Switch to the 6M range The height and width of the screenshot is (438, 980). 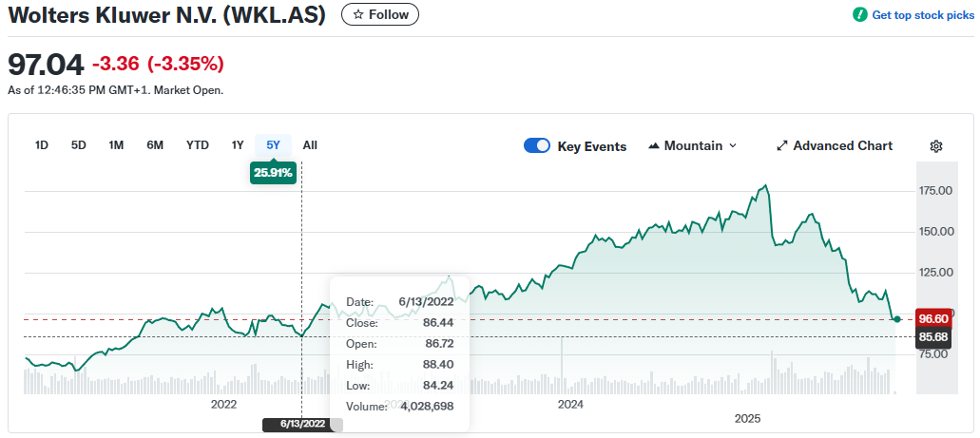[x=155, y=145]
